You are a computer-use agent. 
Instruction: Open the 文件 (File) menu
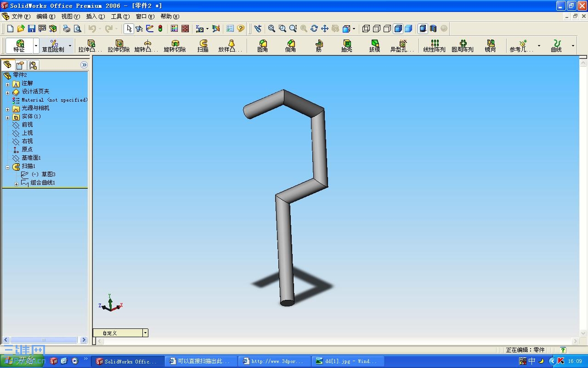tap(21, 17)
